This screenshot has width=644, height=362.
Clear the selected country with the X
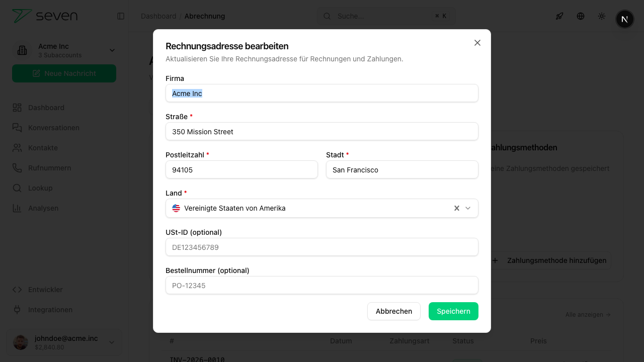456,208
